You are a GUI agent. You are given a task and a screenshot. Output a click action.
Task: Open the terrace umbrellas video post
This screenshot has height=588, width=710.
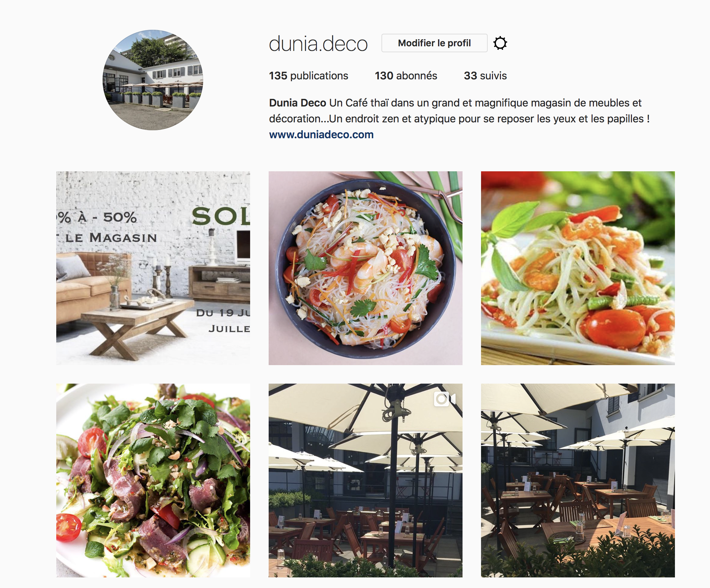pyautogui.click(x=366, y=480)
